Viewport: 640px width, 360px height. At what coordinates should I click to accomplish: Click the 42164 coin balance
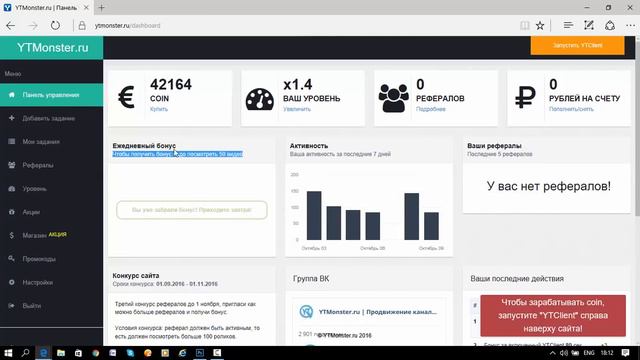(171, 84)
